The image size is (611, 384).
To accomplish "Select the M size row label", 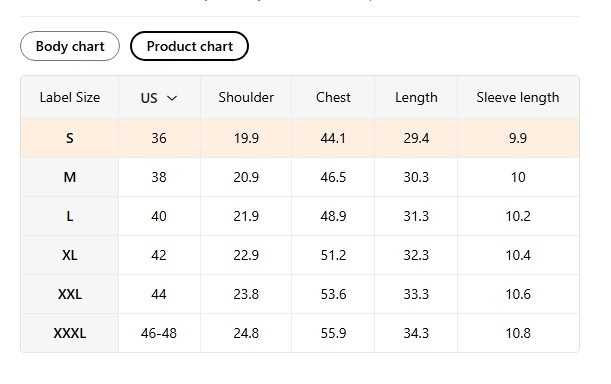I will point(70,177).
